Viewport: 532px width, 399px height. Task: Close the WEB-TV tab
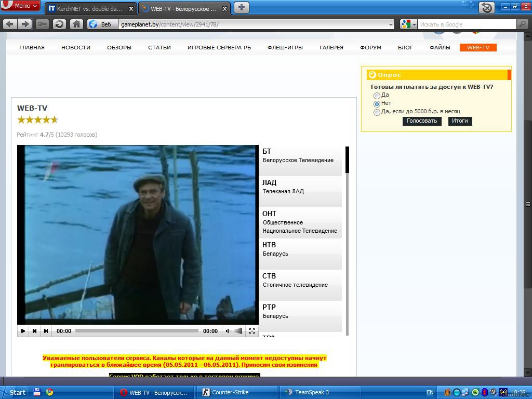[224, 9]
